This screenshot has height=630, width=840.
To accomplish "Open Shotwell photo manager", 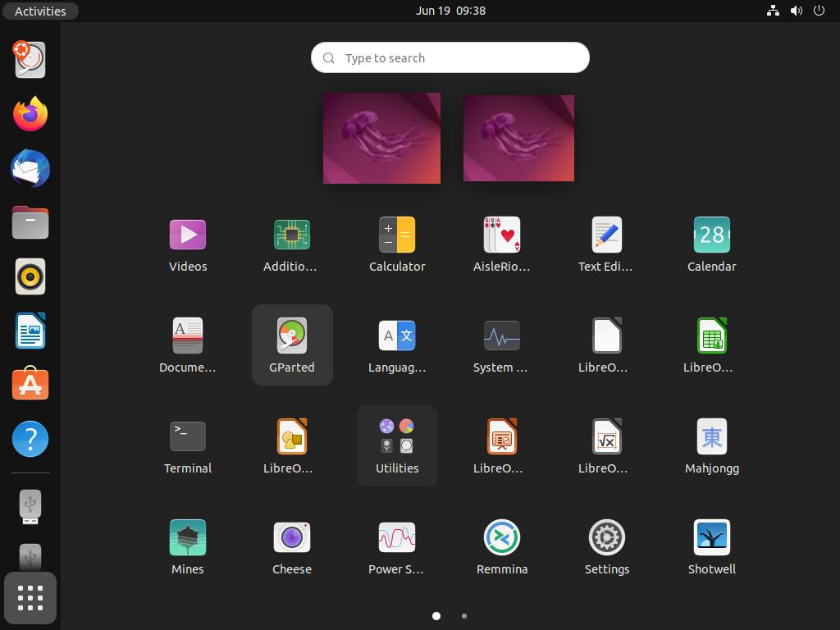I will coord(711,546).
